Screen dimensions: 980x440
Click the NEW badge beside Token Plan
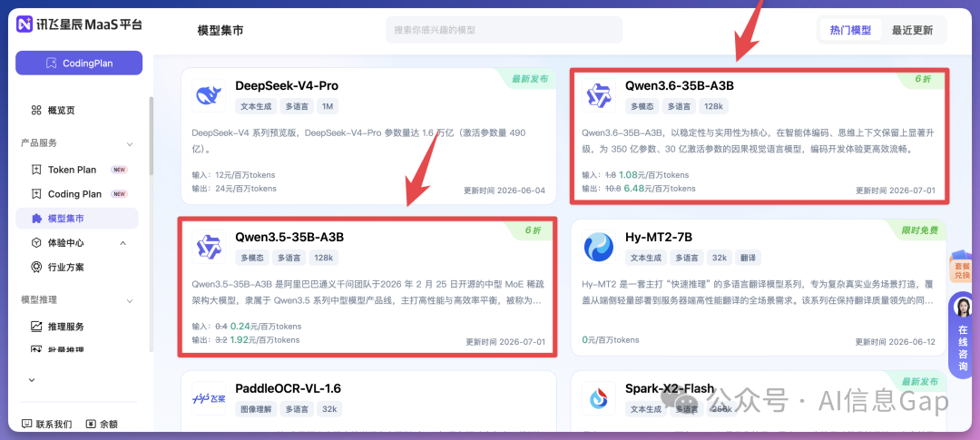coord(119,170)
